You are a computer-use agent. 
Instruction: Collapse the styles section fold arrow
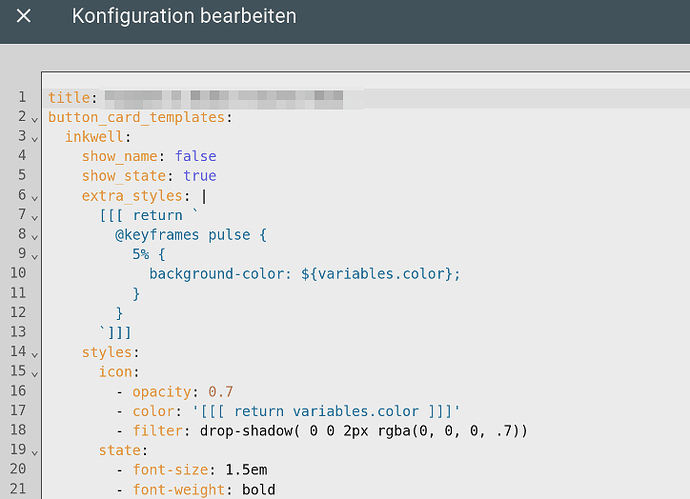(x=35, y=354)
